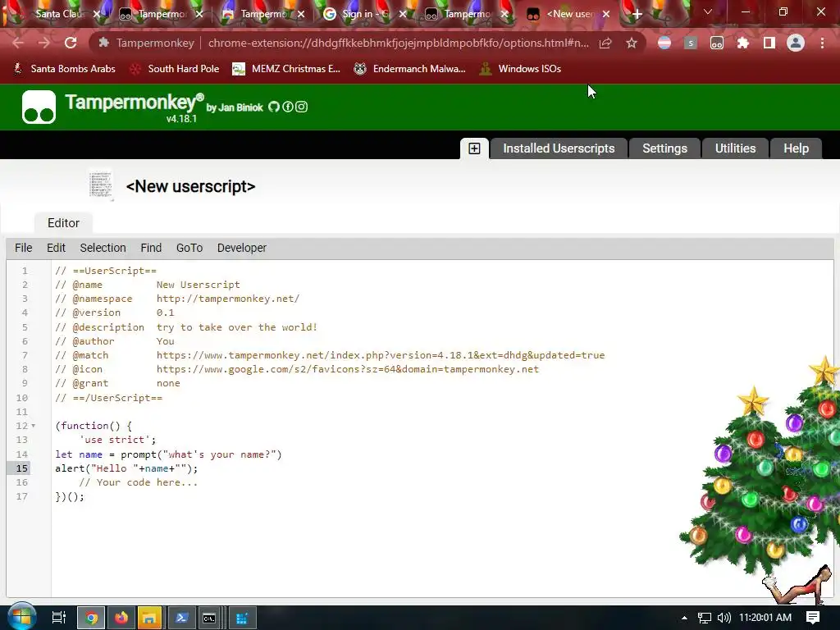Click the alert Hello code line

[x=126, y=468]
